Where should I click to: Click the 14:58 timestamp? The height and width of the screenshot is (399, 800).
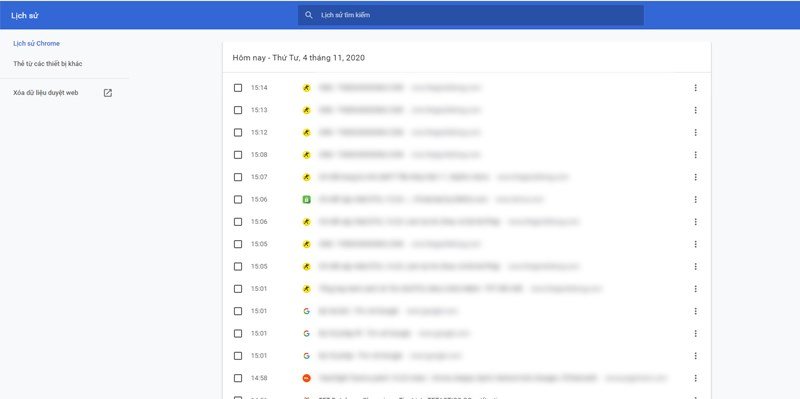pos(259,378)
